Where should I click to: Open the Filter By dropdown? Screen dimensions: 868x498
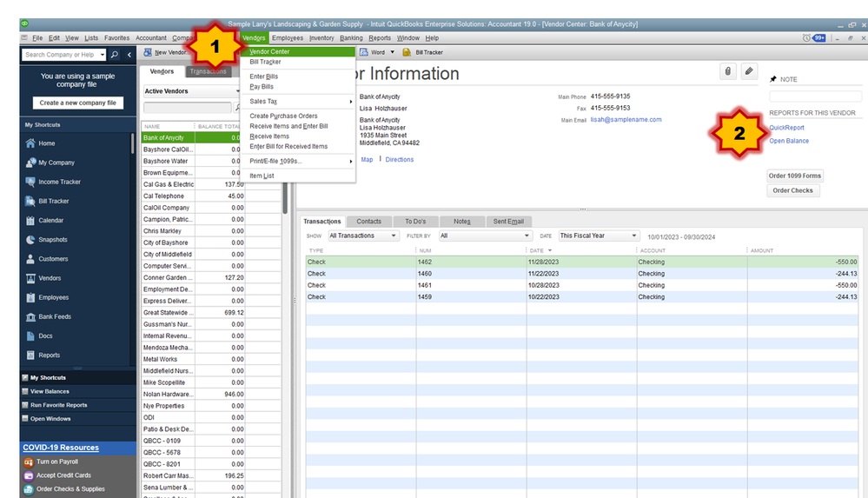pos(485,236)
